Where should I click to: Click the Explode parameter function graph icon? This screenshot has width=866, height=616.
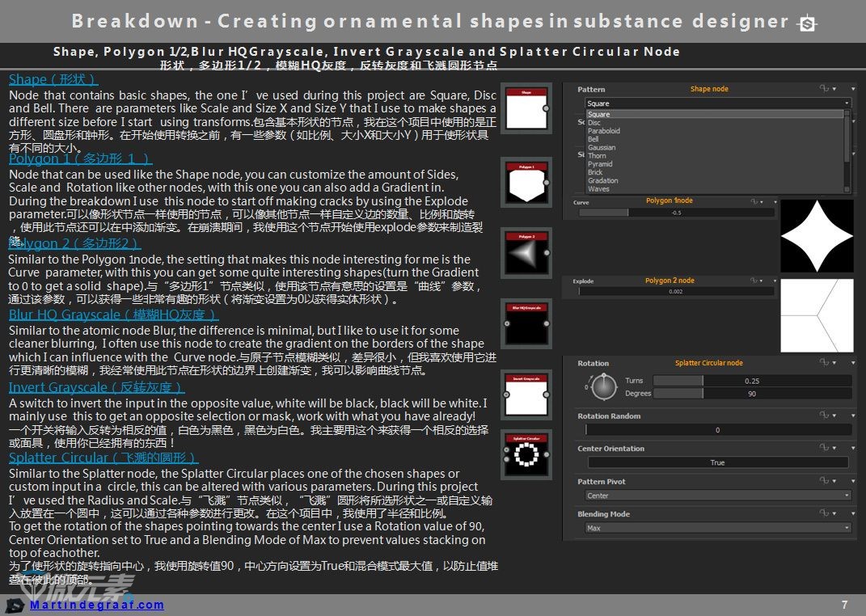point(754,281)
